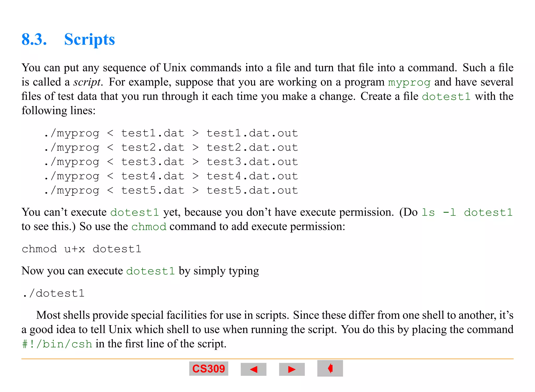Screen dimensions: 535x392
Task: Click the test4.dat.out command line
Action: click(x=171, y=176)
